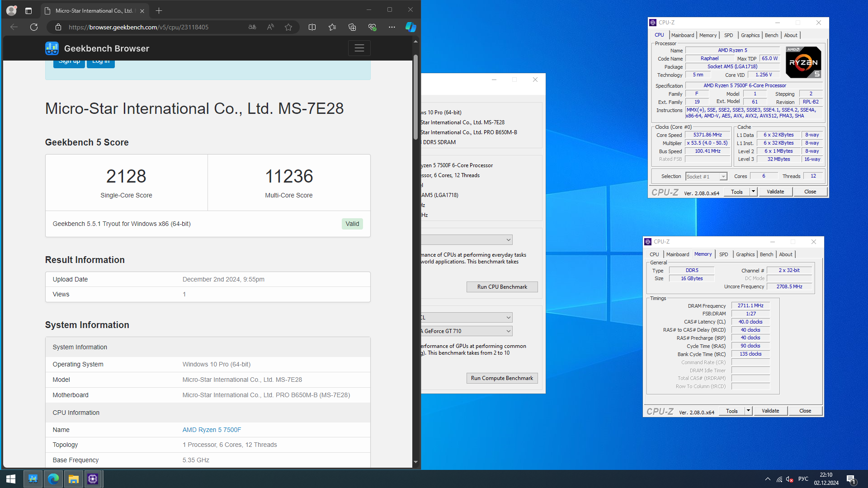Open a new browser tab
The image size is (868, 488).
point(159,10)
